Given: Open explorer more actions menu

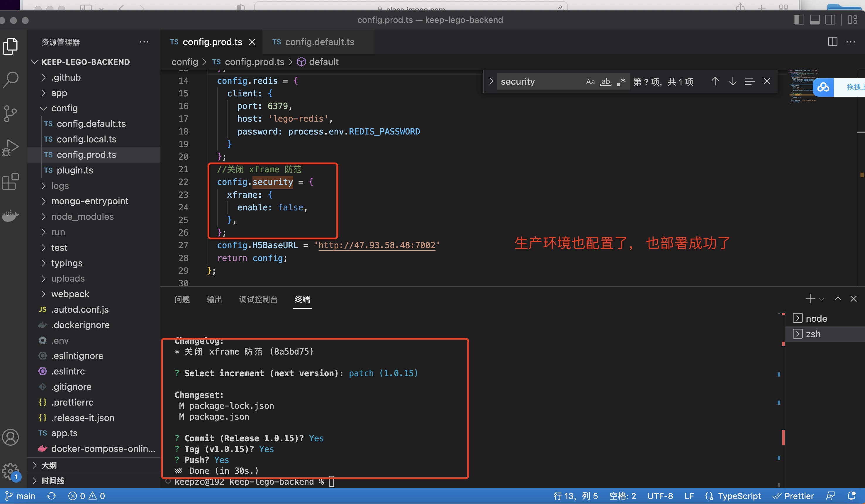Looking at the screenshot, I should pyautogui.click(x=144, y=42).
